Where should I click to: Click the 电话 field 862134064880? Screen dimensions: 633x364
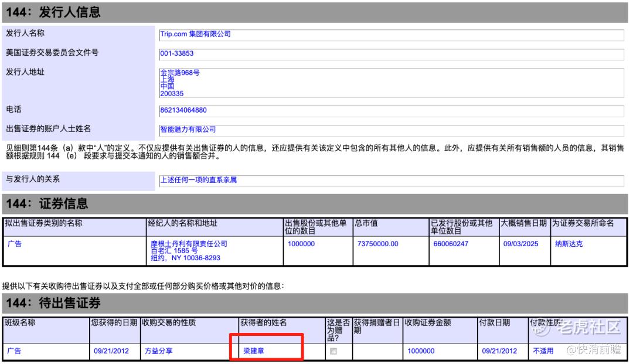click(x=391, y=111)
